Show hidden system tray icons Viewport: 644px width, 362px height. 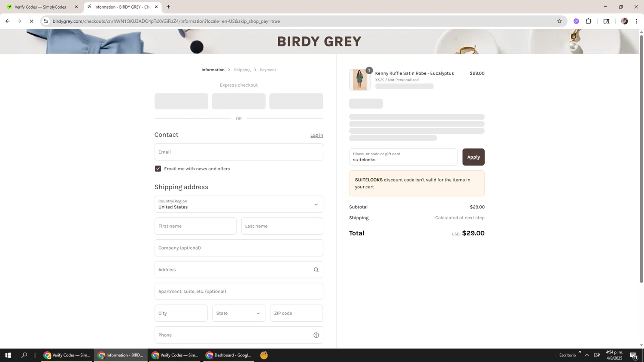point(587,355)
